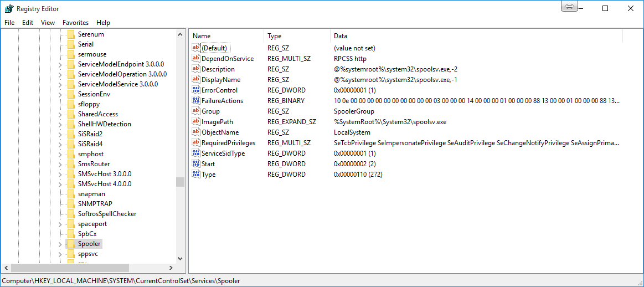Click the Spooler folder icon

(x=71, y=244)
